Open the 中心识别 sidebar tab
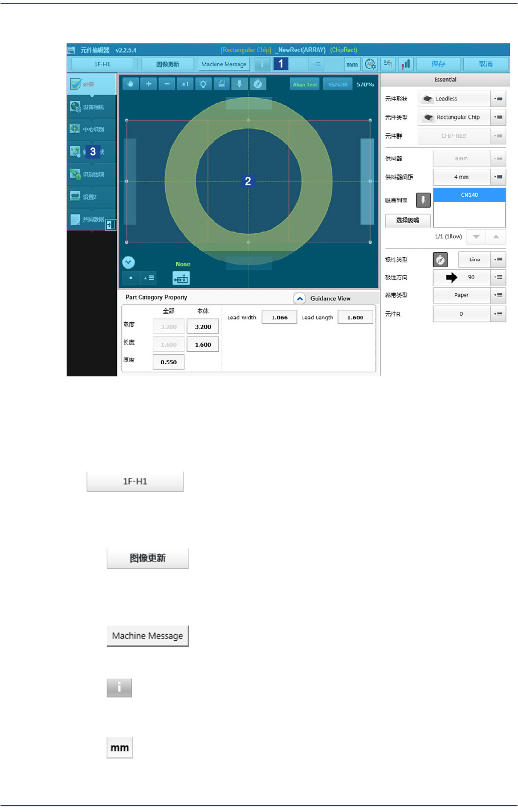This screenshot has height=812, width=518. pos(92,129)
